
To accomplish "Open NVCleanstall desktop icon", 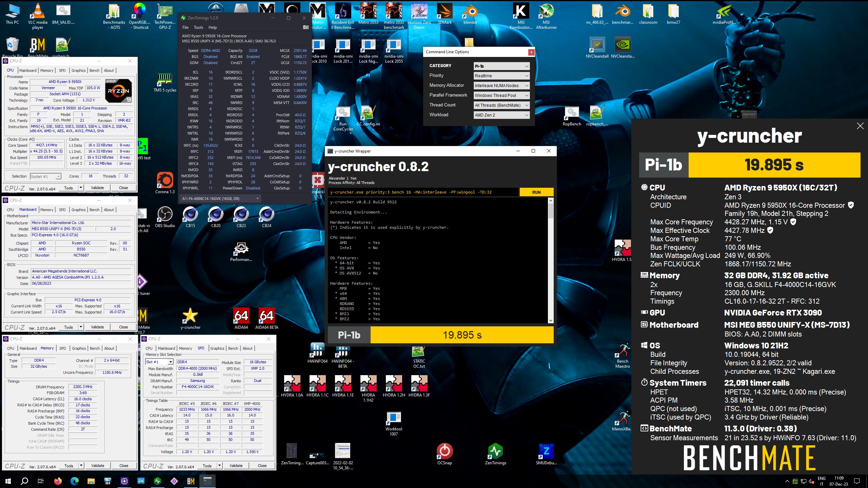I will (597, 47).
